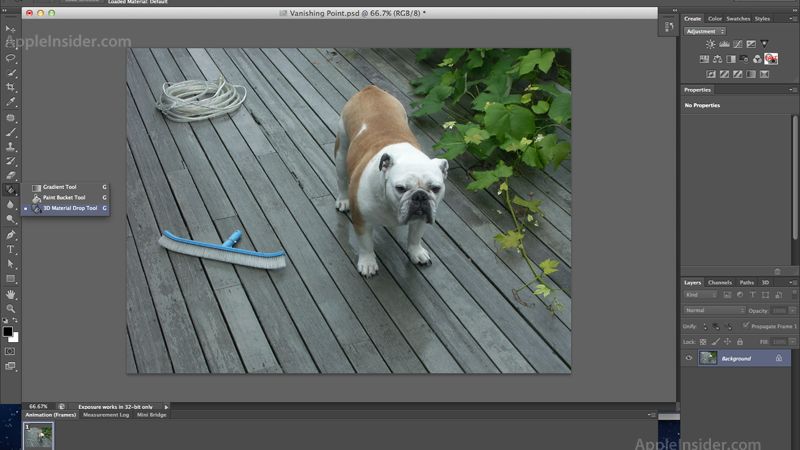Add a Vibrance adjustment
Image resolution: width=800 pixels, height=450 pixels.
[764, 44]
